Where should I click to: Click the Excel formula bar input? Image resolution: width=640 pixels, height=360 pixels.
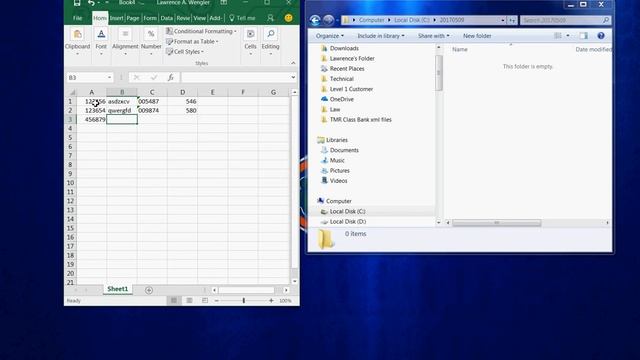click(236, 78)
